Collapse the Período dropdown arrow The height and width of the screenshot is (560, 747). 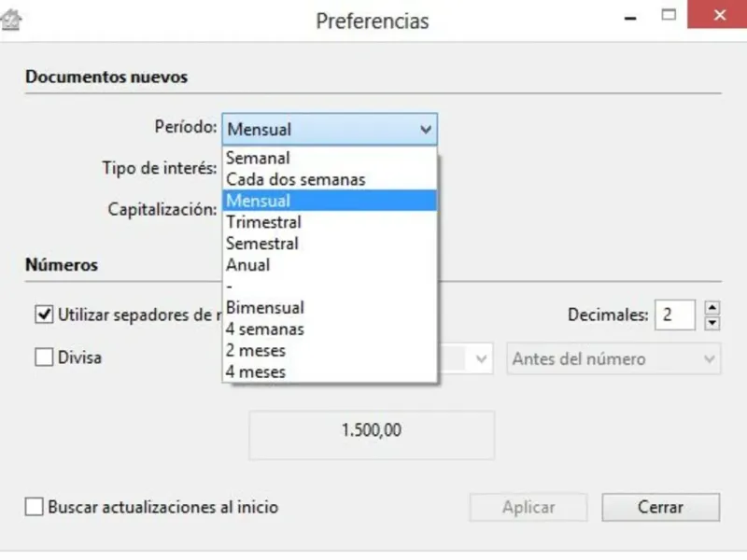tap(426, 130)
